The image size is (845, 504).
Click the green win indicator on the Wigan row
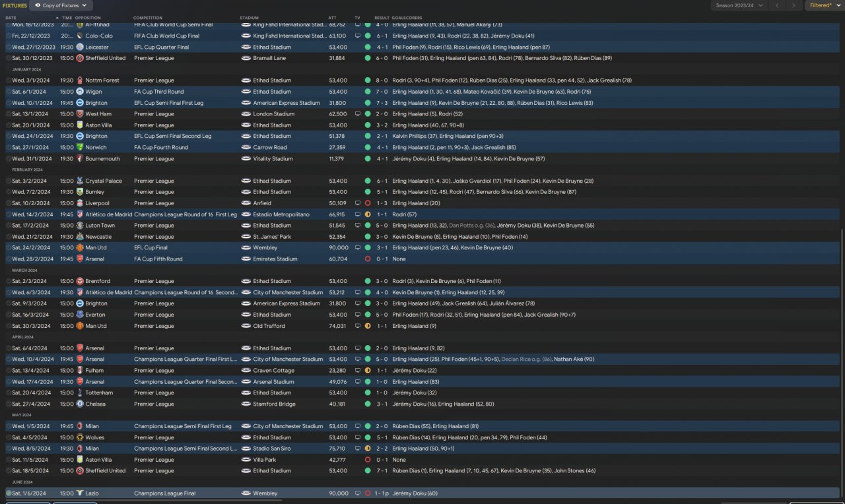click(x=368, y=92)
